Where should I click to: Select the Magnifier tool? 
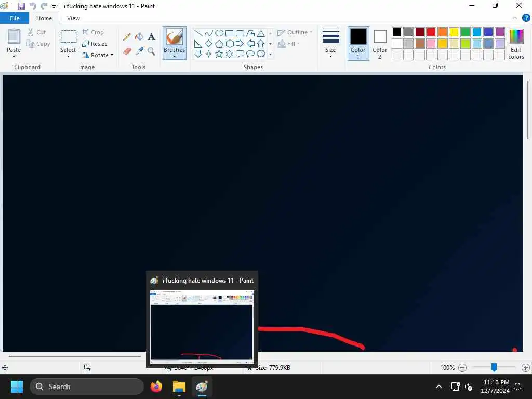point(151,51)
